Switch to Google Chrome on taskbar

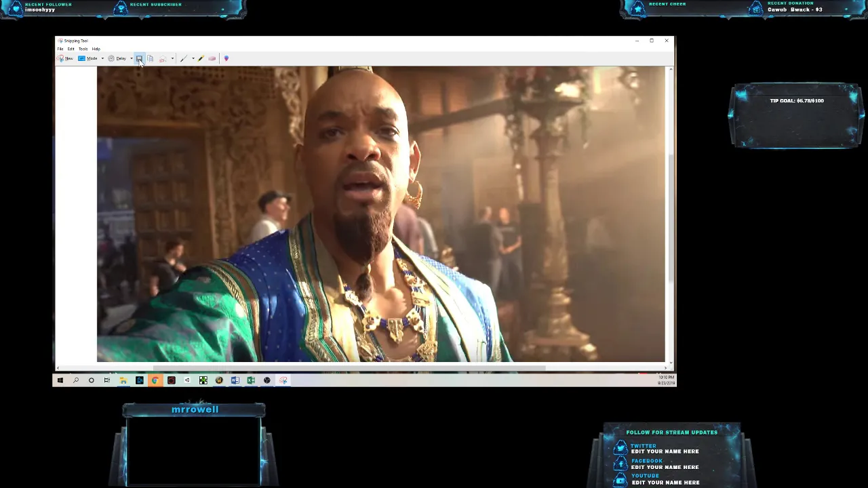[155, 380]
